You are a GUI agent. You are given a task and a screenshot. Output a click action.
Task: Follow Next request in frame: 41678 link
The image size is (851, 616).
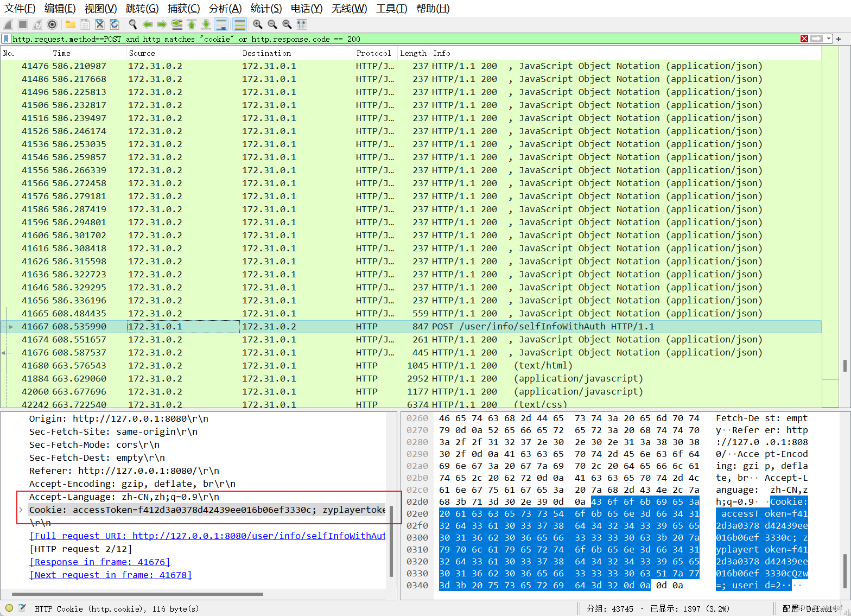point(111,575)
